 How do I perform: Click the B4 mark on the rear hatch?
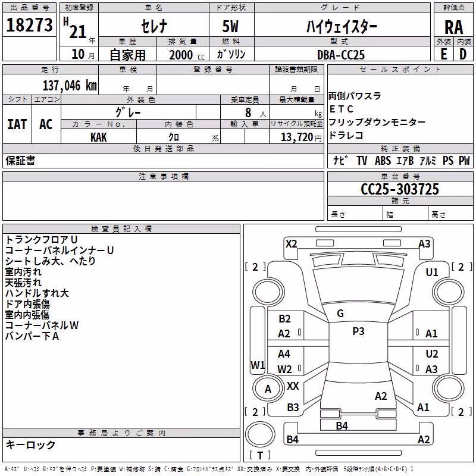[x=342, y=426]
